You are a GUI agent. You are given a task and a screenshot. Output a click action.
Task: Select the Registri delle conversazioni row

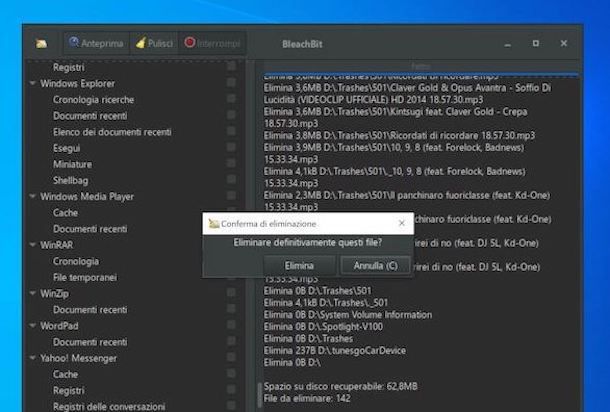[x=109, y=406]
